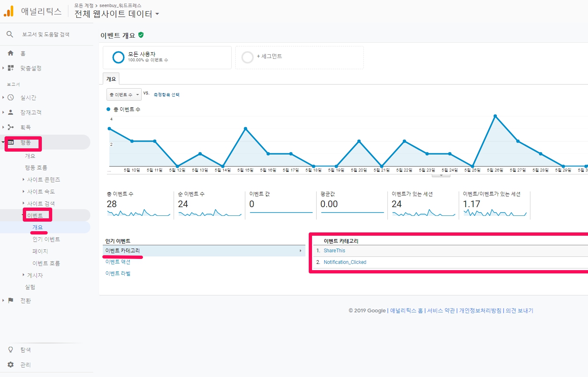Select the 개요 tab above the chart
The width and height of the screenshot is (588, 377).
click(x=111, y=79)
